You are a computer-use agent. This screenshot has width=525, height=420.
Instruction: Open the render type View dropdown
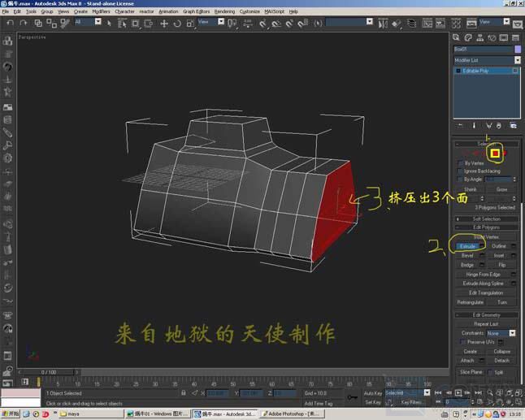(495, 22)
